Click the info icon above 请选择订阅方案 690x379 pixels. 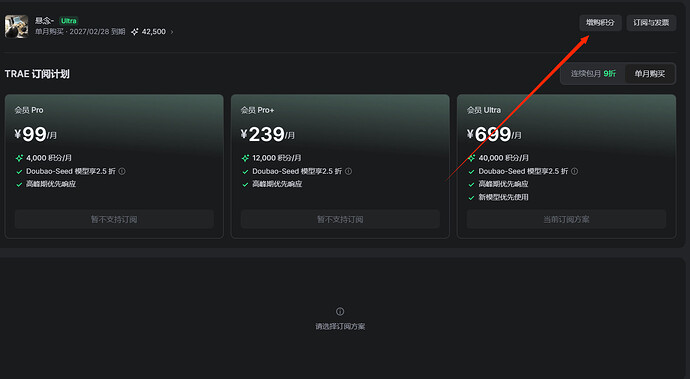(340, 312)
